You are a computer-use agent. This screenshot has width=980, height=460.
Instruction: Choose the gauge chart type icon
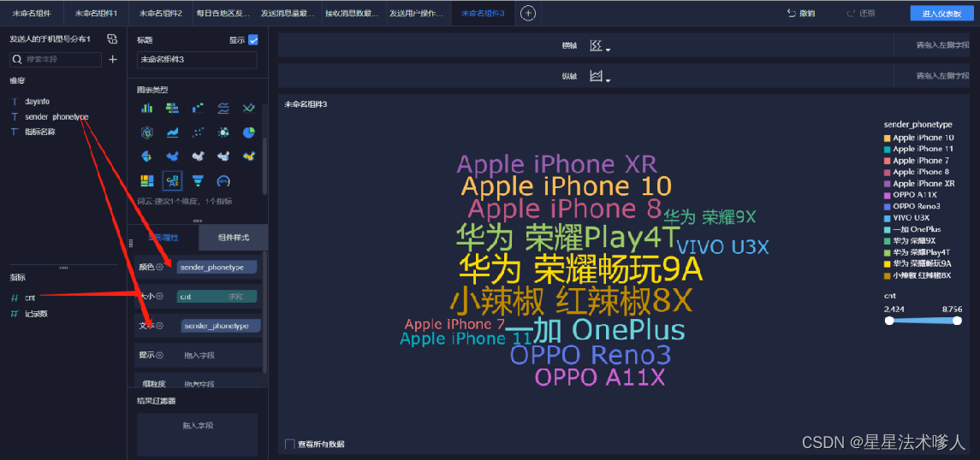pos(223,181)
